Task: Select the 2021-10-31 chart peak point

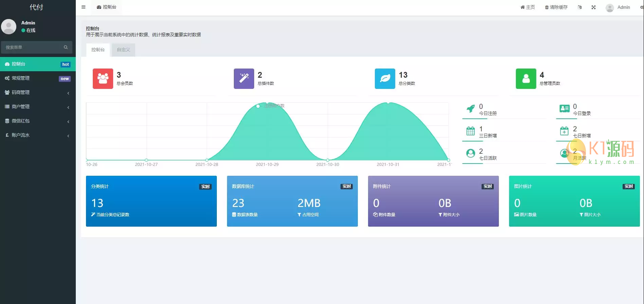Action: pos(388,102)
